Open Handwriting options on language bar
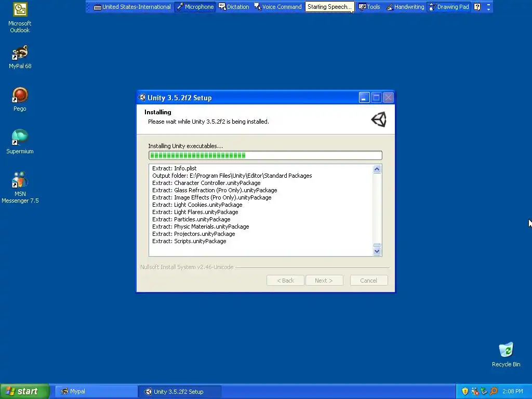This screenshot has width=532, height=399. pos(405,7)
